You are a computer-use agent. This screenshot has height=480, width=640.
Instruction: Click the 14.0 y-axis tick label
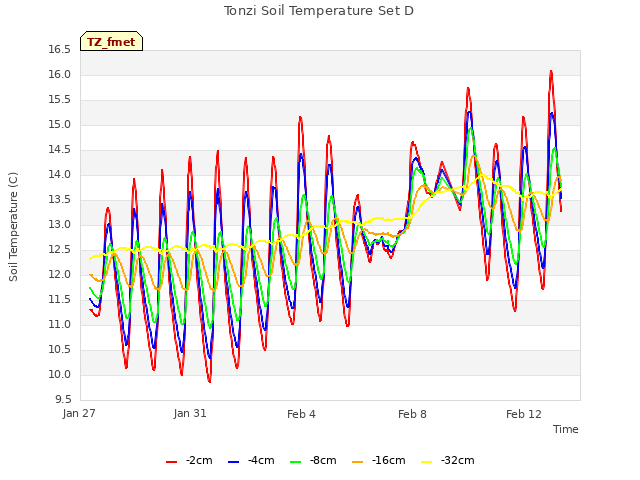60,175
